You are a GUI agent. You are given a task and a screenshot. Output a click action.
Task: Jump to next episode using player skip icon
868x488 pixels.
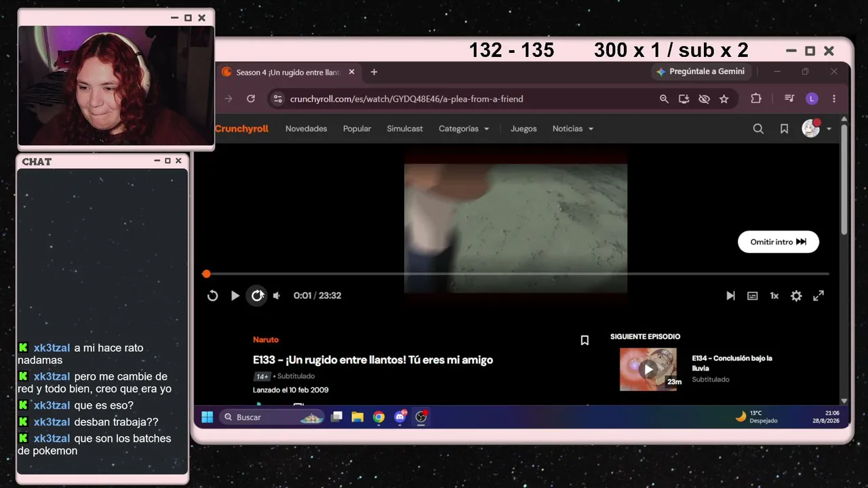coord(730,296)
